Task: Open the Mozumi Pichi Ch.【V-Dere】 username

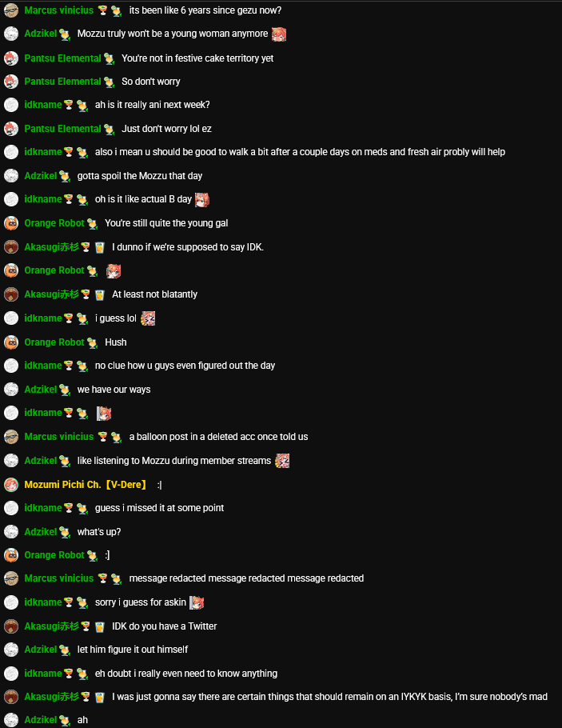Action: [x=86, y=484]
